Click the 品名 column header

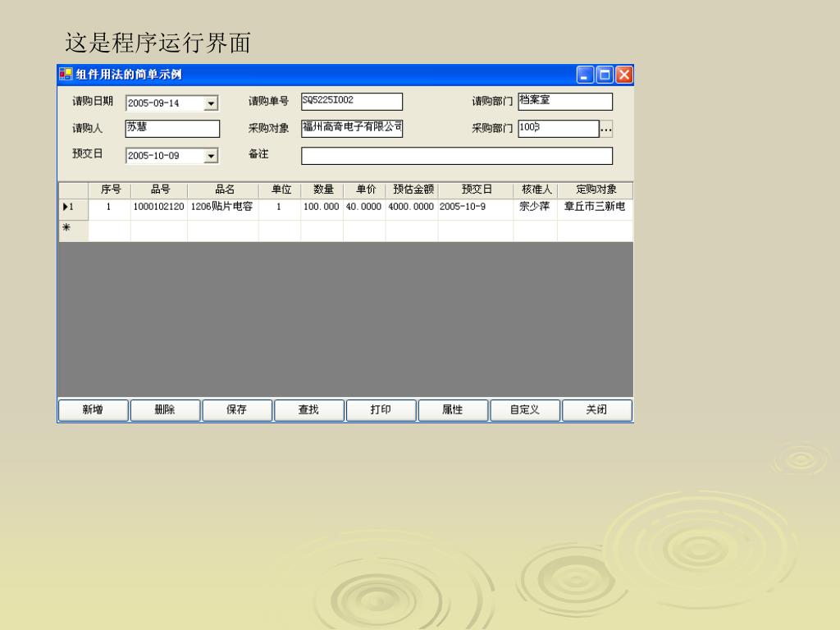pyautogui.click(x=223, y=189)
